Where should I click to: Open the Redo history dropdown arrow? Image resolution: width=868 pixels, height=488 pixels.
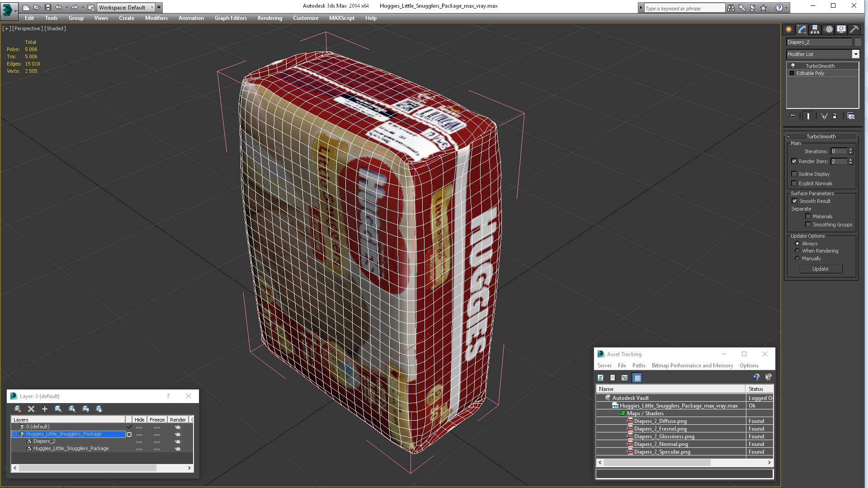tap(83, 7)
